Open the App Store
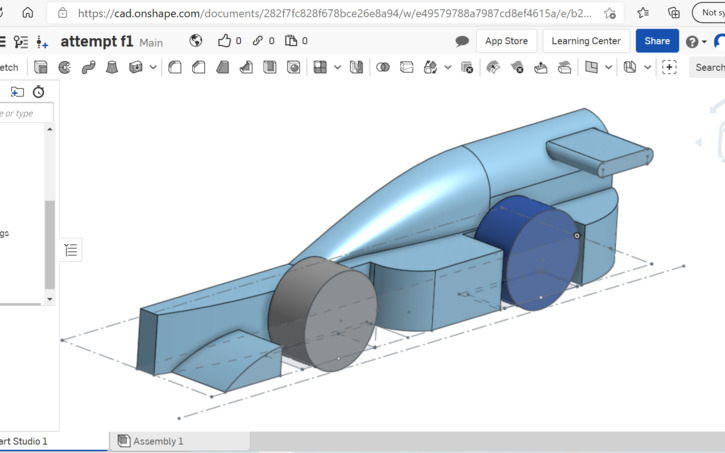 [506, 41]
